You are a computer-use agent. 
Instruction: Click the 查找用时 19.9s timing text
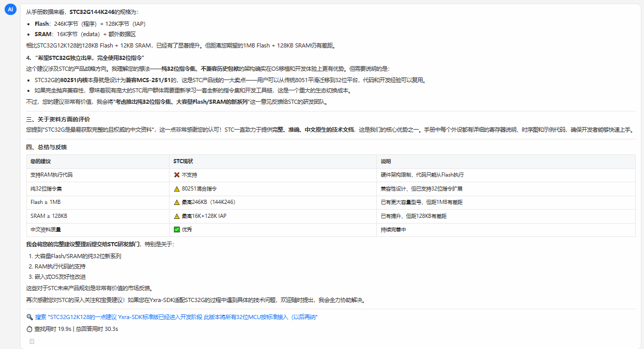click(x=53, y=328)
